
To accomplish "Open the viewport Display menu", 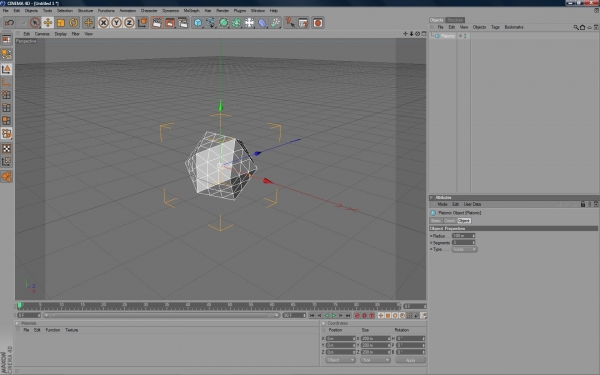I will click(60, 34).
